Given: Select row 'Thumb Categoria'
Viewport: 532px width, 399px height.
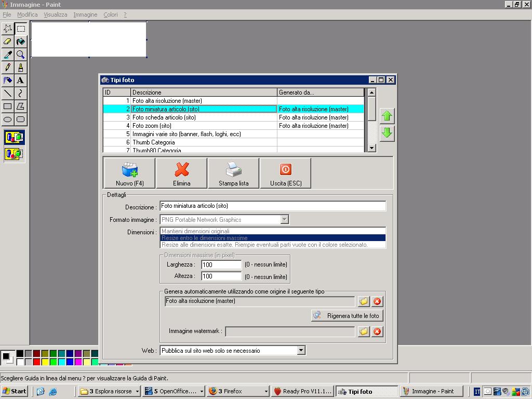Looking at the screenshot, I should point(234,142).
